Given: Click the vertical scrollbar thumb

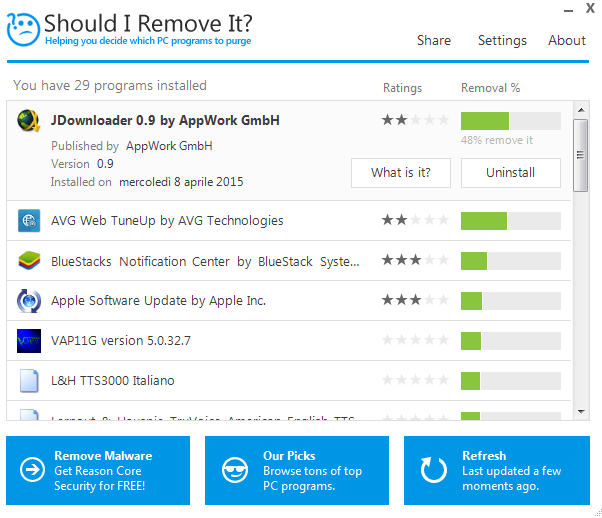Looking at the screenshot, I should click(580, 155).
